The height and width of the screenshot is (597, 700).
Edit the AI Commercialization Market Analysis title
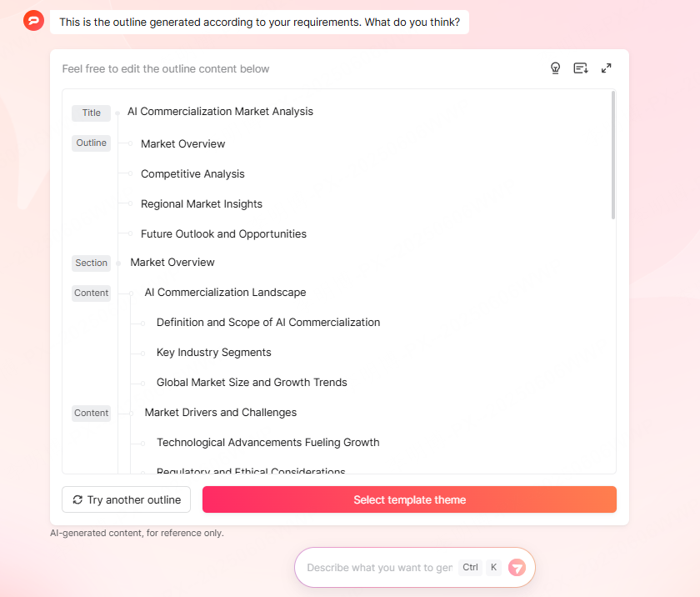click(220, 112)
